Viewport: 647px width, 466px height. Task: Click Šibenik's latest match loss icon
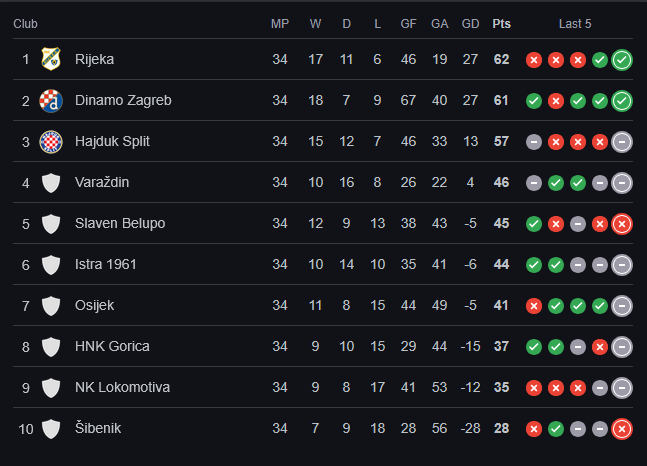pos(621,429)
